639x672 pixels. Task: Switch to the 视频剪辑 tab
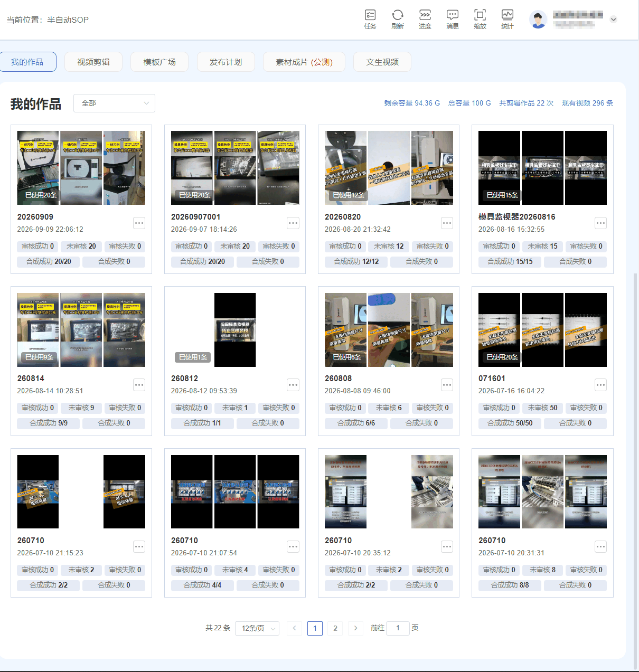93,62
